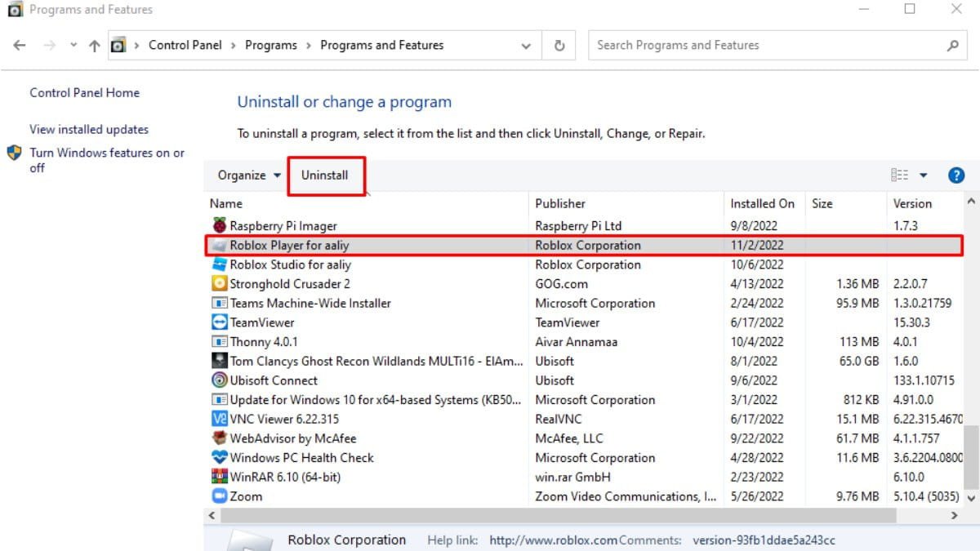Viewport: 980px width, 551px height.
Task: Click the vertical scrollbar down arrow
Action: tap(971, 496)
